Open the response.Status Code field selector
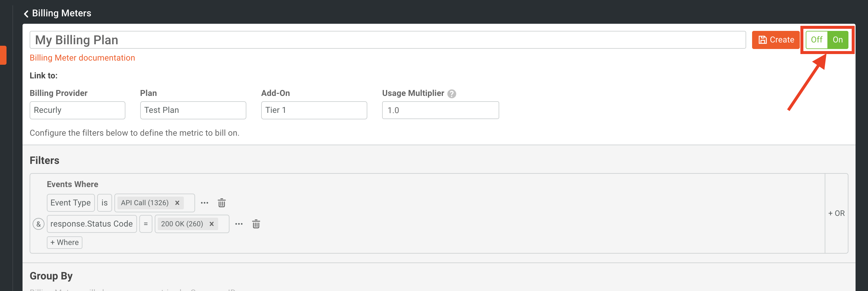The width and height of the screenshot is (868, 291). pos(92,224)
